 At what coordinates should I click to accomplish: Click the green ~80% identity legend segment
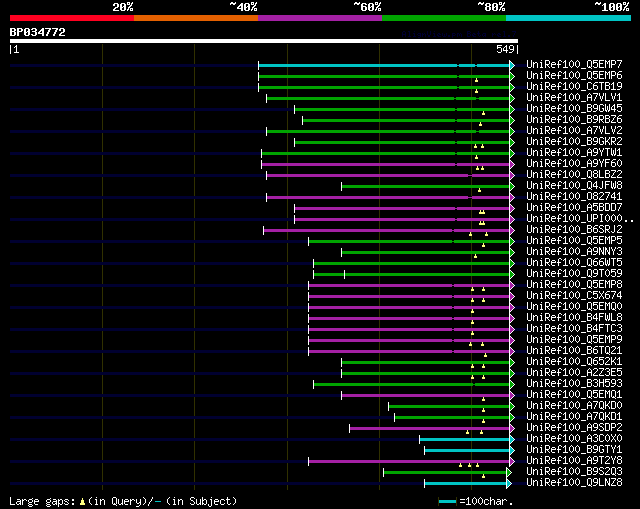tap(444, 18)
